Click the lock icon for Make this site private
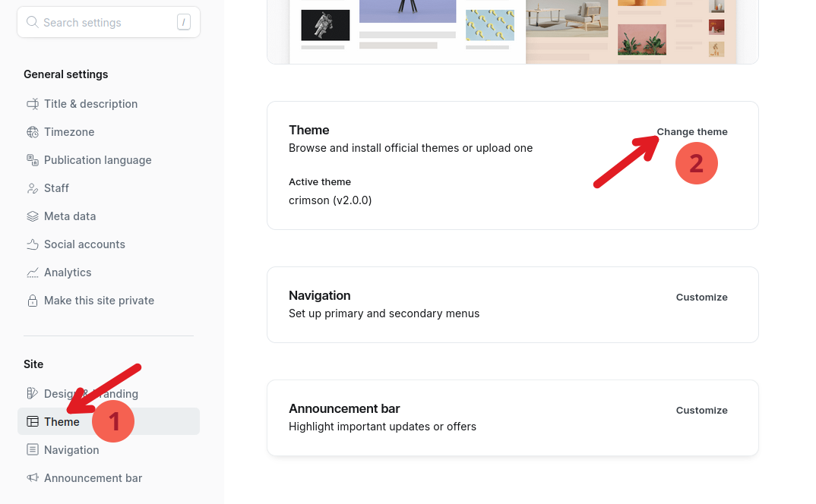This screenshot has width=816, height=504. point(33,301)
